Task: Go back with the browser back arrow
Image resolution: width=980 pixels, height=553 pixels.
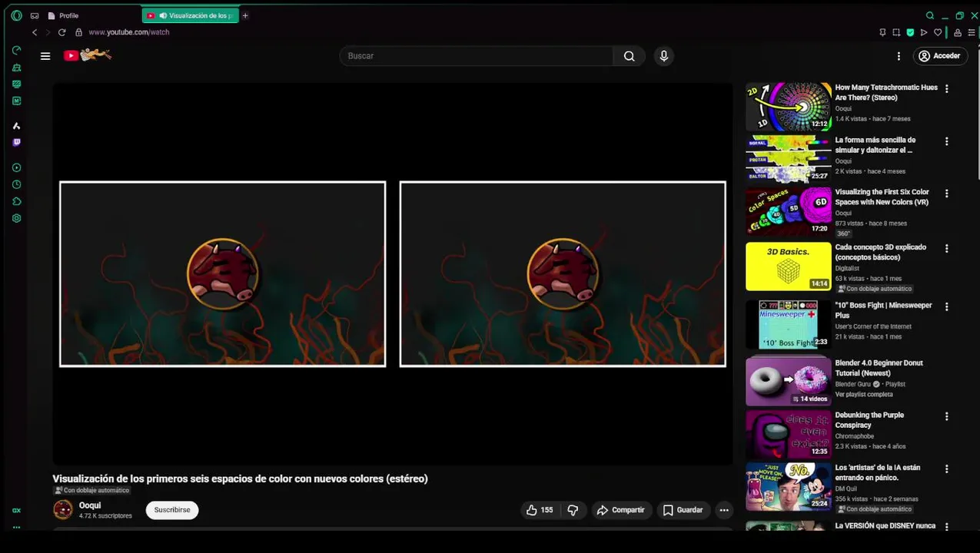Action: 35,32
